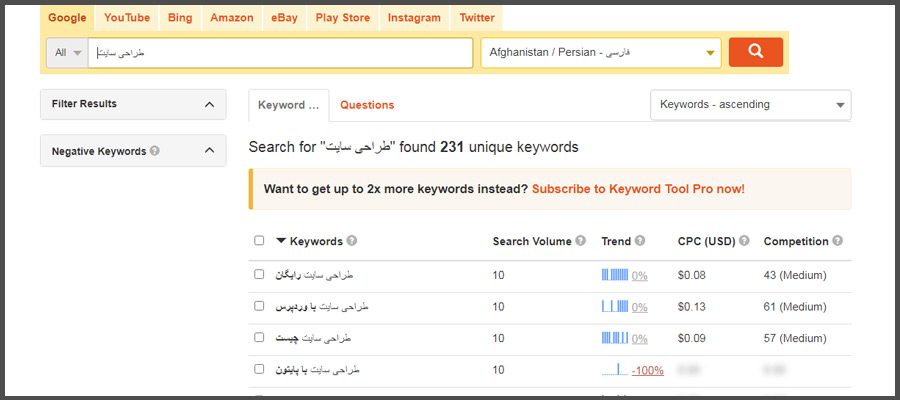900x400 pixels.
Task: Click the help icon next to Competition header
Action: [837, 241]
